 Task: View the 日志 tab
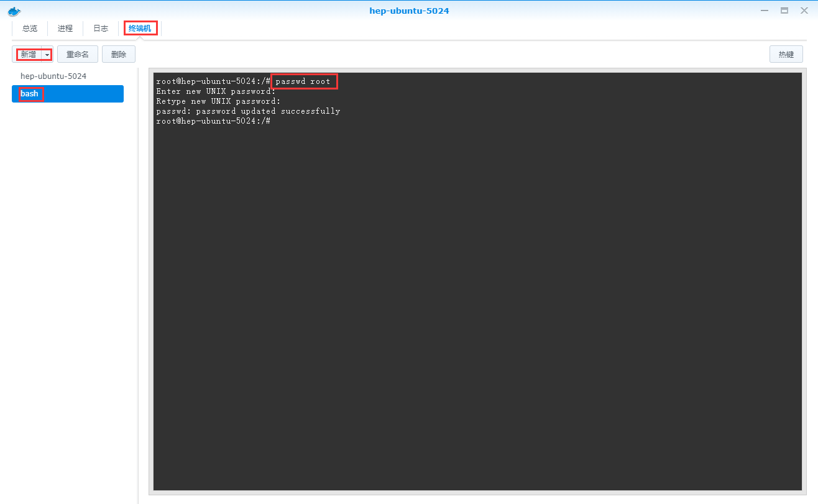[101, 29]
